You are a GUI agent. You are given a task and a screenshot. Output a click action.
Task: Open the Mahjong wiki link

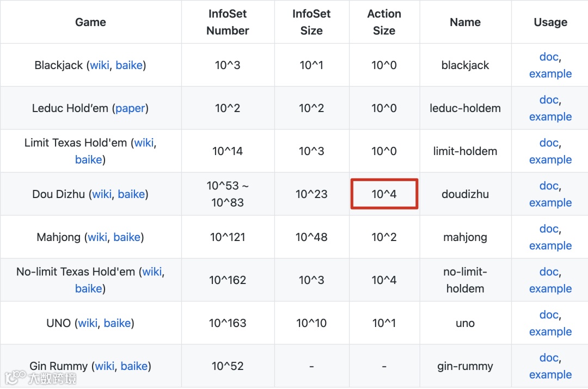97,237
